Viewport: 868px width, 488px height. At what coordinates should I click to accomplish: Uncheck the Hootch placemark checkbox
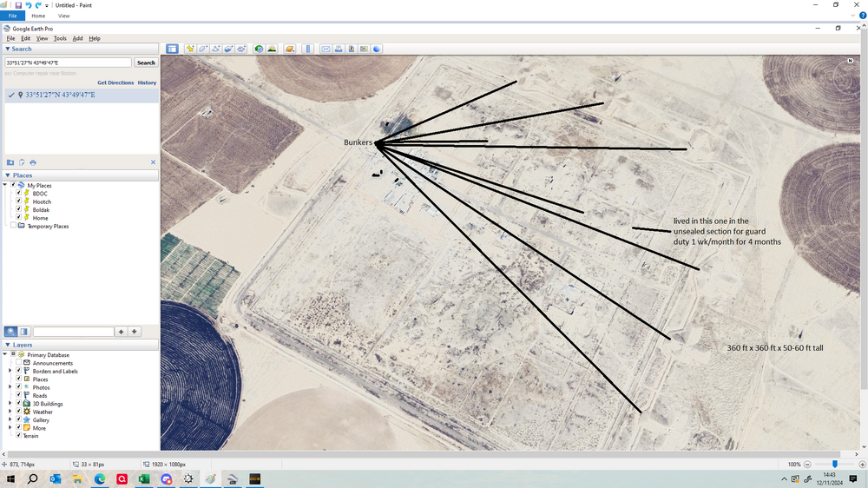(19, 201)
